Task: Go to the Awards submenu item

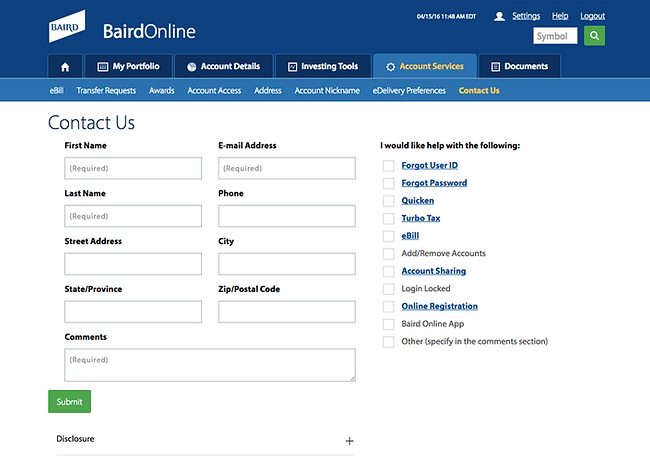Action: point(162,90)
